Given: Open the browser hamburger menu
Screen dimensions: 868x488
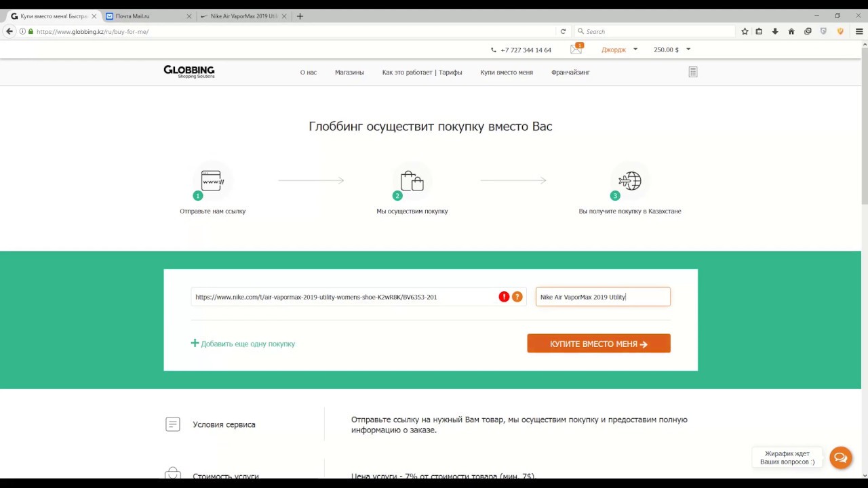Looking at the screenshot, I should pyautogui.click(x=859, y=31).
